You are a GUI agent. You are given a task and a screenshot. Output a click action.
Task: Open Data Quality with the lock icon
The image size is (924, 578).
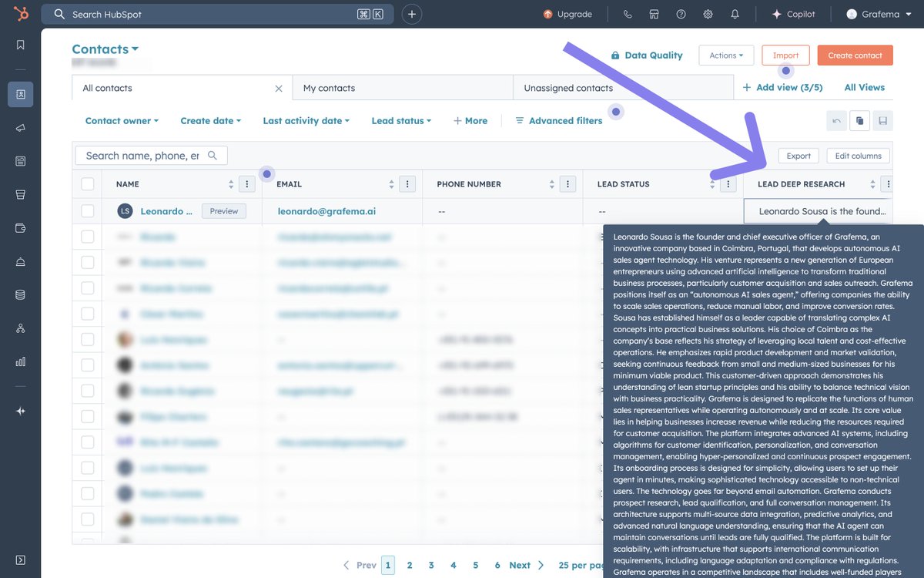[646, 55]
